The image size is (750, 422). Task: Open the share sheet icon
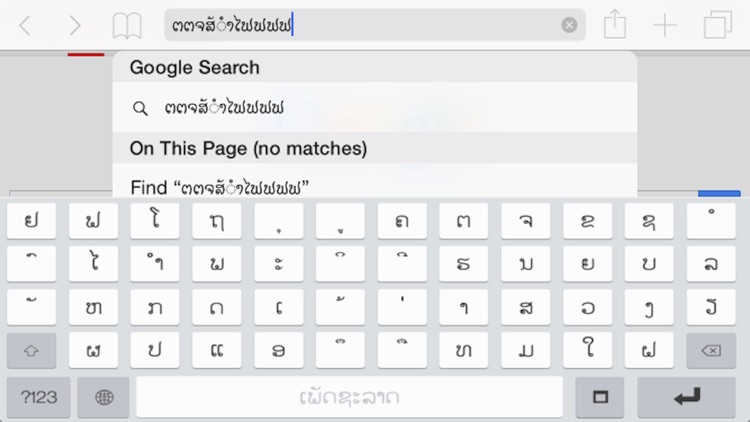pyautogui.click(x=615, y=25)
